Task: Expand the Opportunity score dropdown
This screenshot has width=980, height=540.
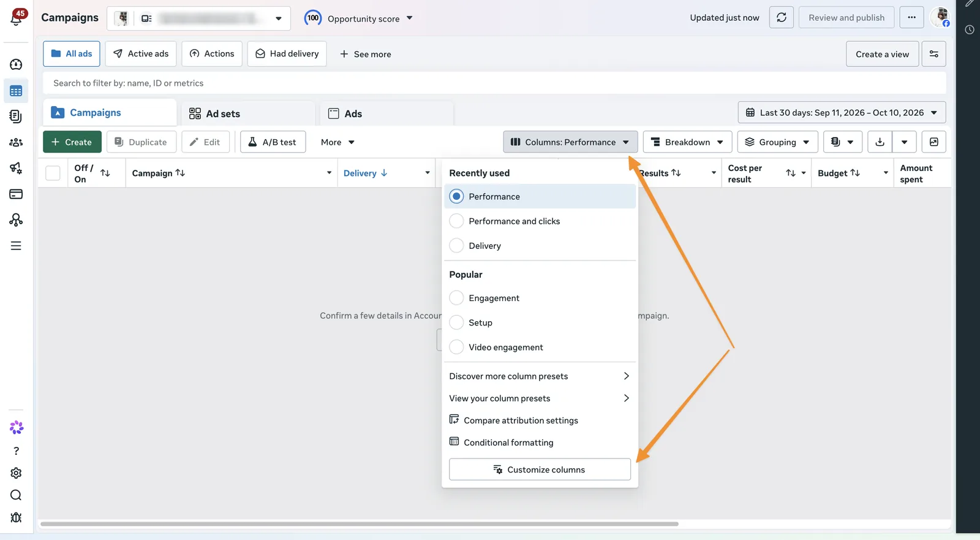Action: point(359,18)
